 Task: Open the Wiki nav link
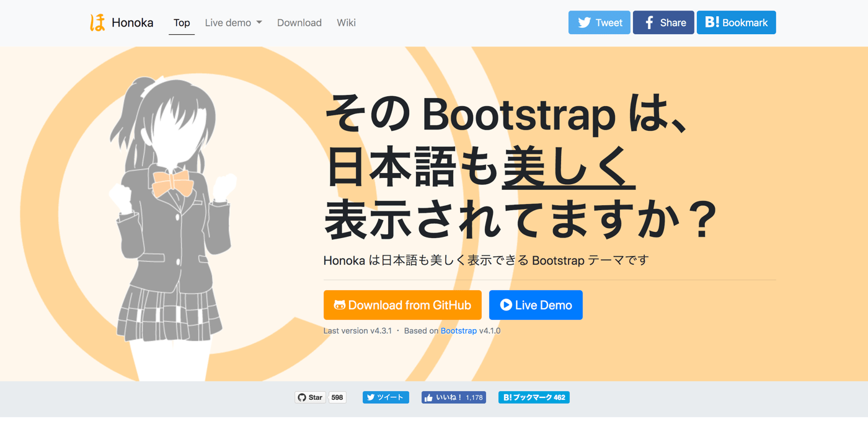[x=346, y=23]
